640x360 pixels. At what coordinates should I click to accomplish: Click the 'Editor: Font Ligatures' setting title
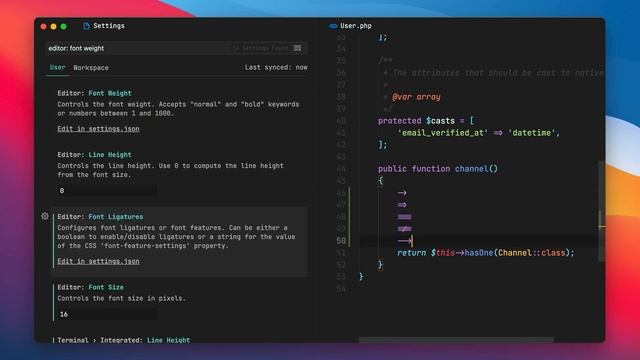click(x=100, y=217)
